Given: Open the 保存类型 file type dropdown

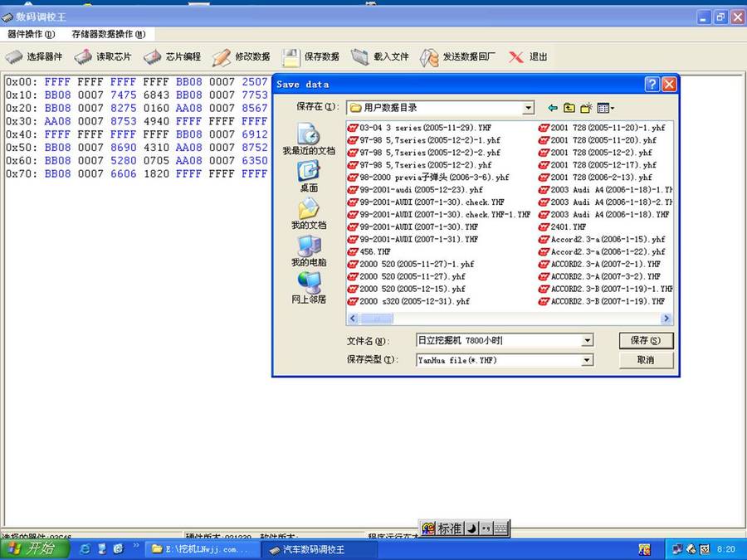Looking at the screenshot, I should [587, 360].
